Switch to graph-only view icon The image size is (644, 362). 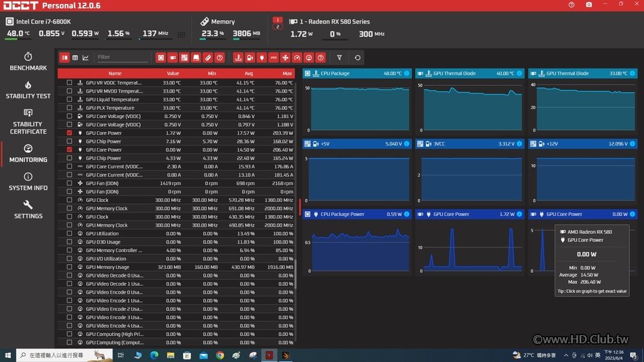85,58
